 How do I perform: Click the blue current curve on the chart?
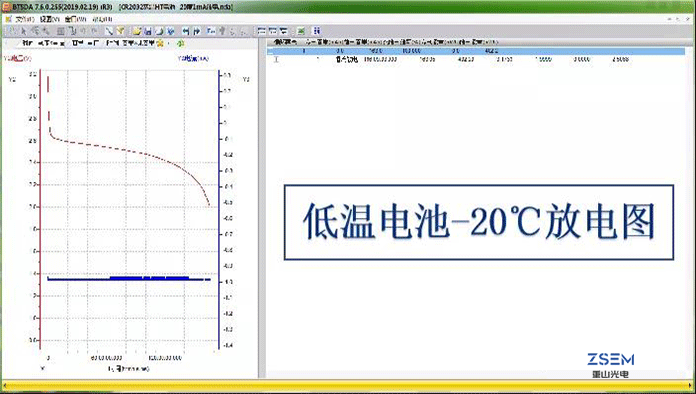click(129, 279)
